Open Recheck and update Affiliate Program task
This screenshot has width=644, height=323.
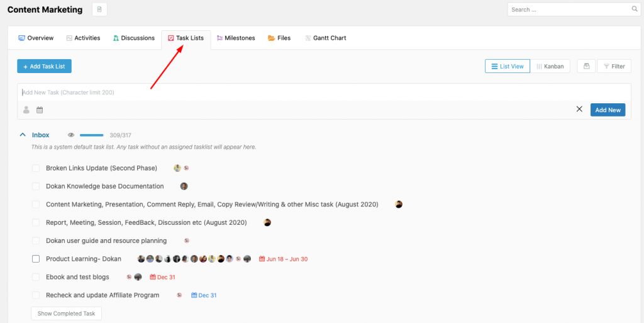pos(103,295)
